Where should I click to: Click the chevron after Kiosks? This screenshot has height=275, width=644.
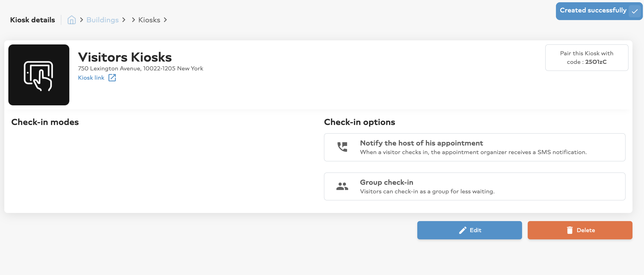coord(165,20)
